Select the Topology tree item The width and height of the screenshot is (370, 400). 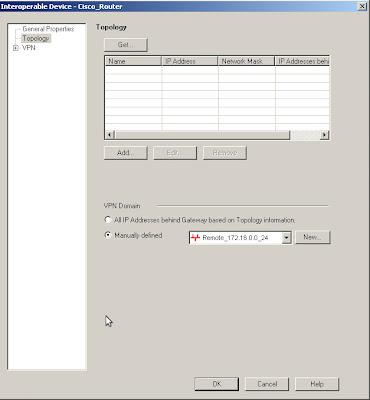click(x=36, y=38)
